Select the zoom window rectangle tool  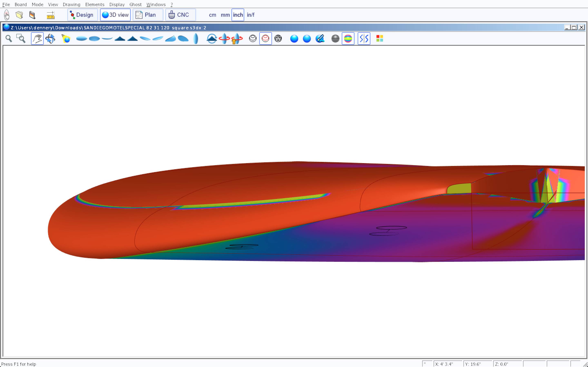21,39
